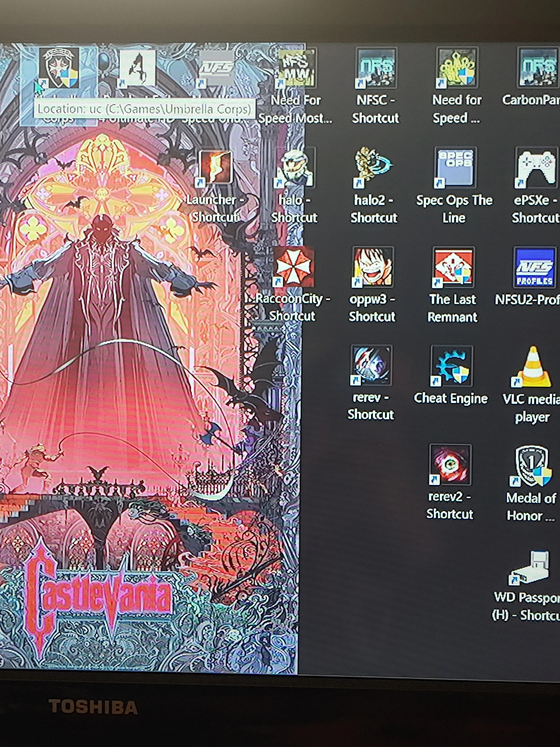Select the halo - Shortcut icon
Viewport: 560px width, 747px height.
click(x=295, y=168)
